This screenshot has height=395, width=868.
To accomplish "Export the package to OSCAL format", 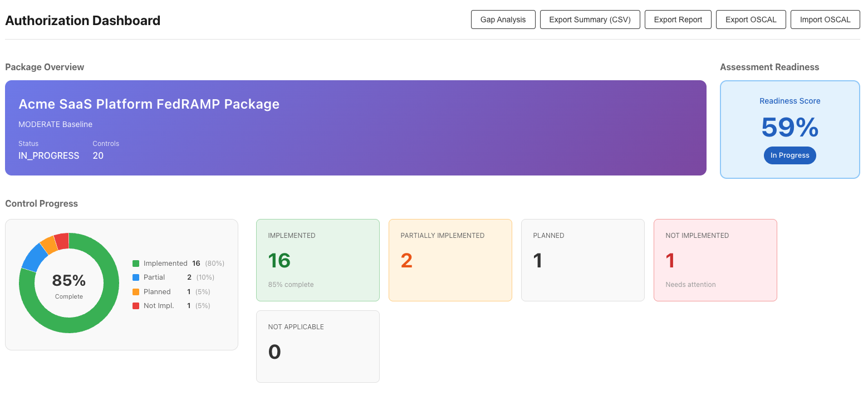I will point(751,19).
